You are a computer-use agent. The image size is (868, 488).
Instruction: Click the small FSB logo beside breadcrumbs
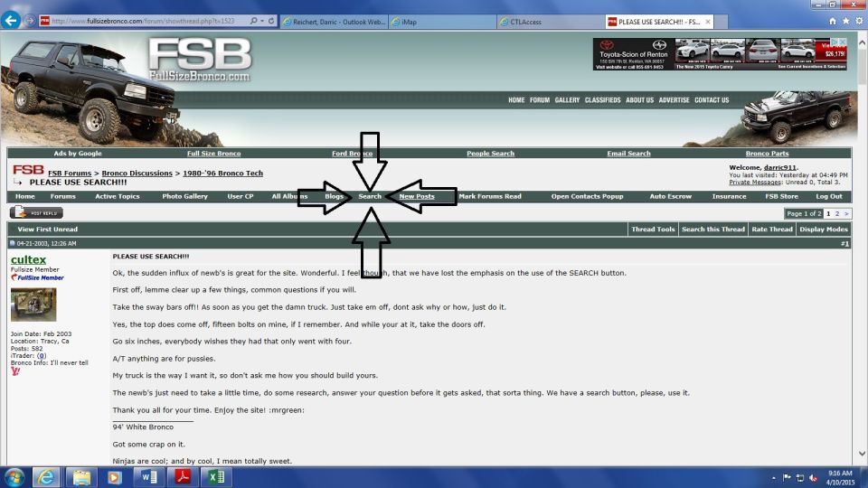click(x=28, y=169)
